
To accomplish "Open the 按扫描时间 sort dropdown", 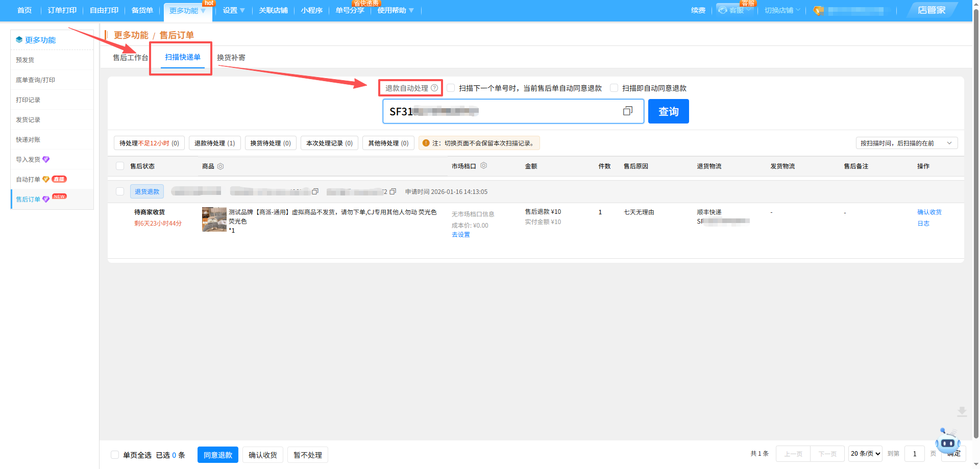I will 906,143.
